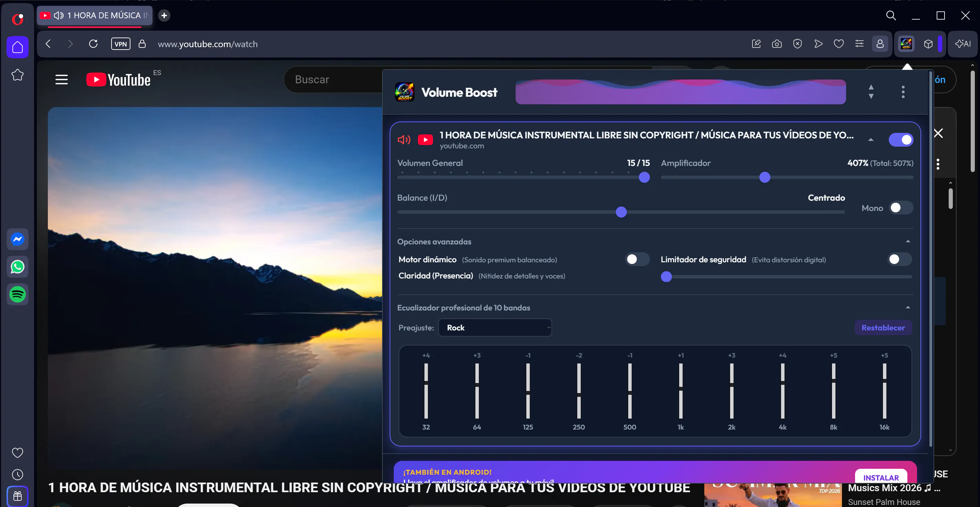The image size is (980, 507).
Task: Switch to the 1 HORA DE MÚSICA browser tab
Action: tap(95, 15)
